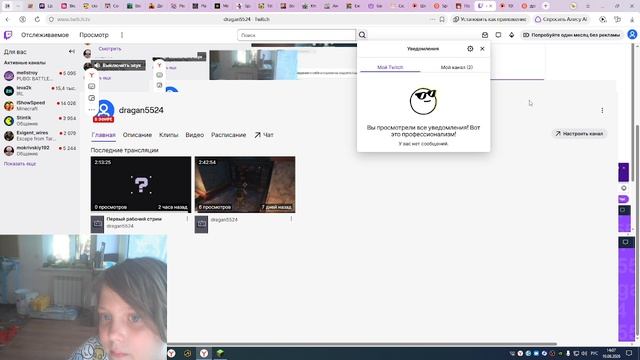Screen dimensions: 640x360
Task: Open the 2:53:25 broadcast thumbnail
Action: coord(141,184)
